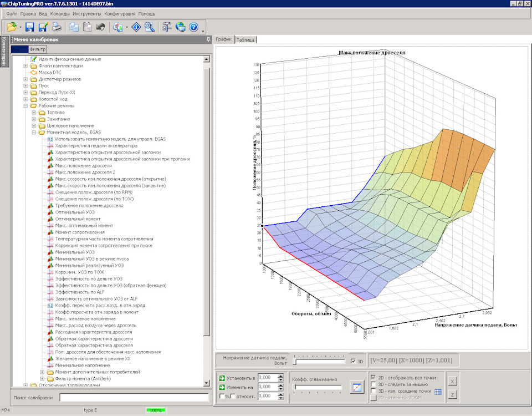Viewport: 532px width, 416px height.
Task: Click the blue diamond info icon
Action: click(x=136, y=27)
